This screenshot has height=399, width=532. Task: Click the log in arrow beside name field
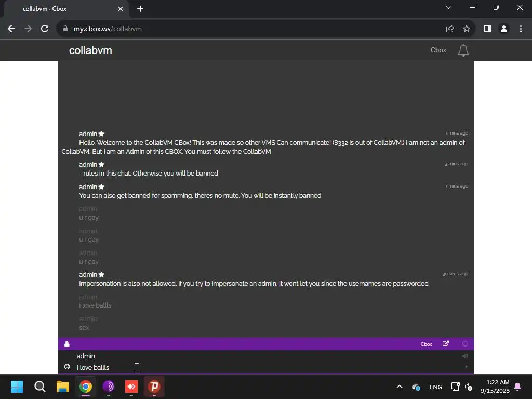click(x=465, y=356)
